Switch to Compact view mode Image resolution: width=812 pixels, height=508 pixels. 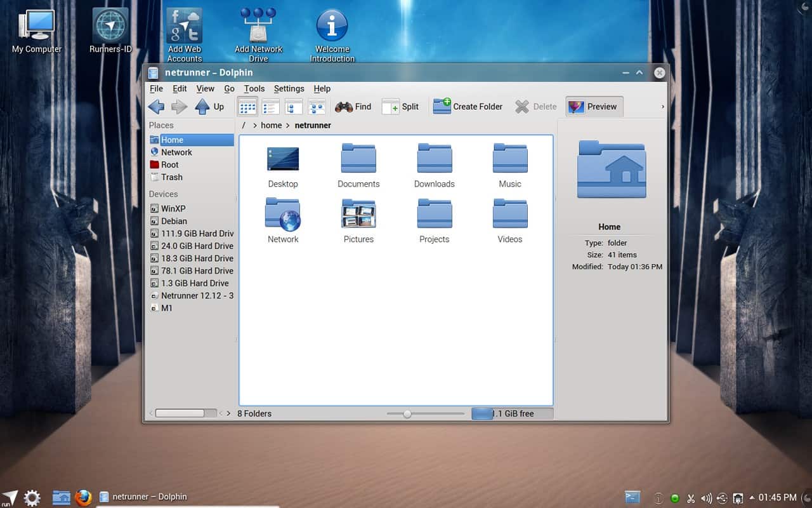point(271,107)
